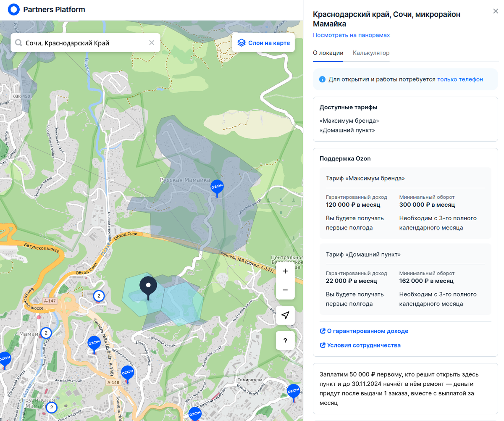Screen dimensions: 504x421
Task: Click the Доступные тарифы heading
Action: coord(348,107)
